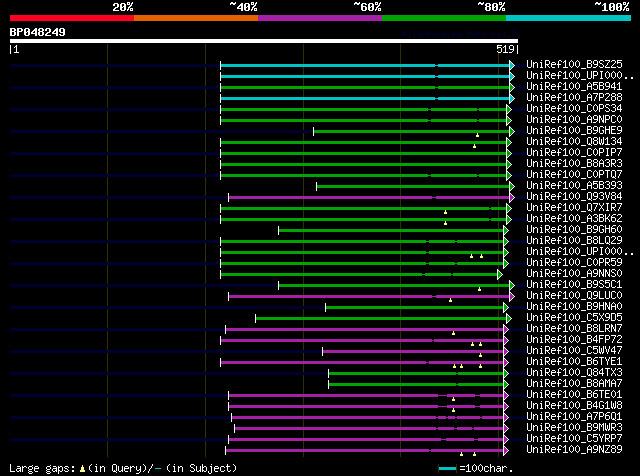Click the cyan 100char scale bar in legend
The height and width of the screenshot is (476, 640).
[447, 468]
